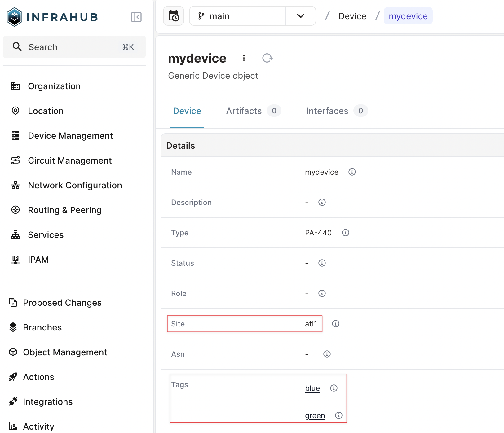Show info for the Description field
This screenshot has height=433, width=504.
click(322, 202)
